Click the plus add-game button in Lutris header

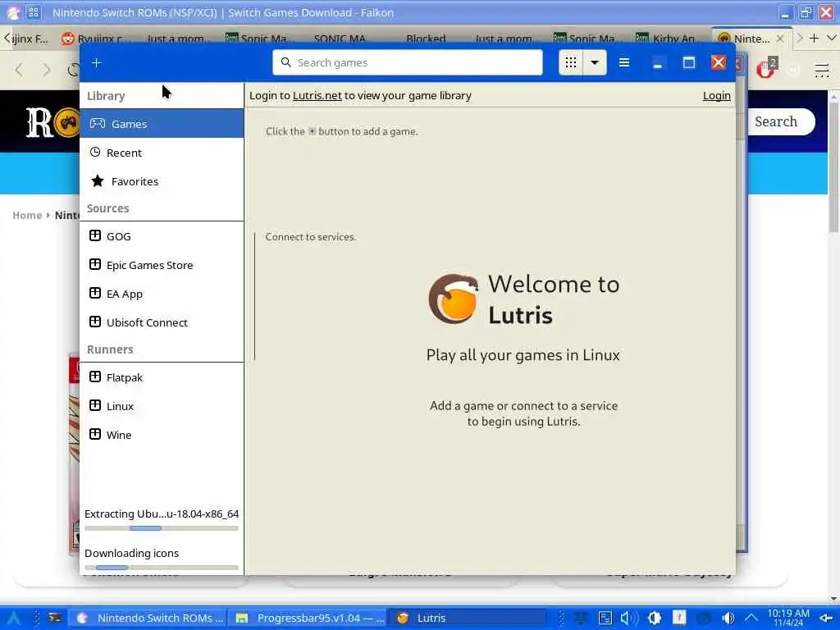coord(97,62)
